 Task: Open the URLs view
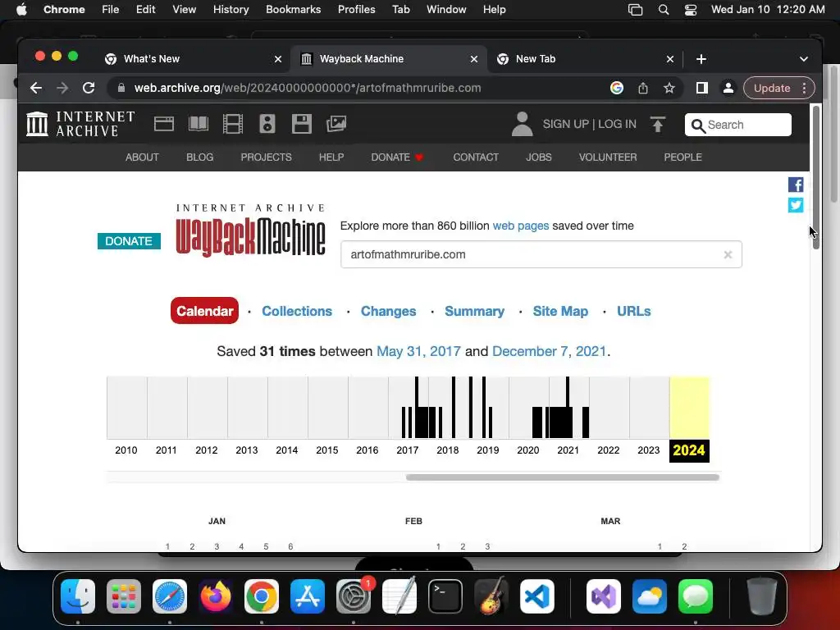click(634, 311)
